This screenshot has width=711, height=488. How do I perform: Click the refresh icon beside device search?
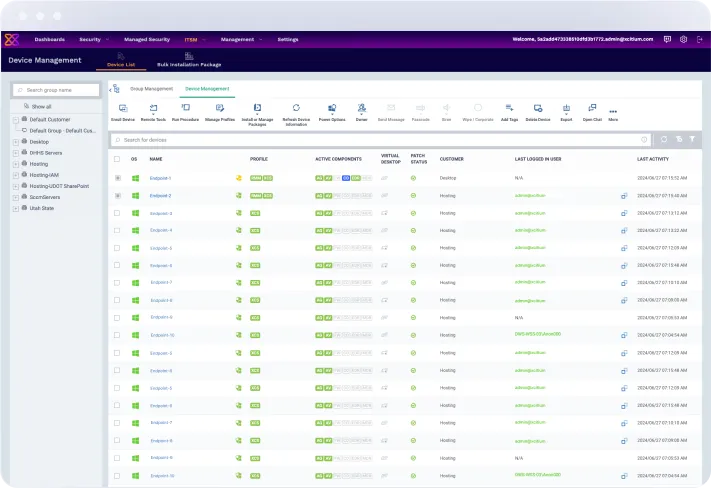tap(664, 139)
